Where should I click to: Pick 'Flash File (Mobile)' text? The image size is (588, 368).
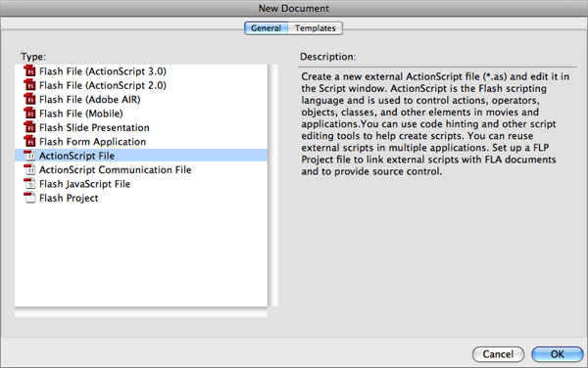pyautogui.click(x=81, y=114)
